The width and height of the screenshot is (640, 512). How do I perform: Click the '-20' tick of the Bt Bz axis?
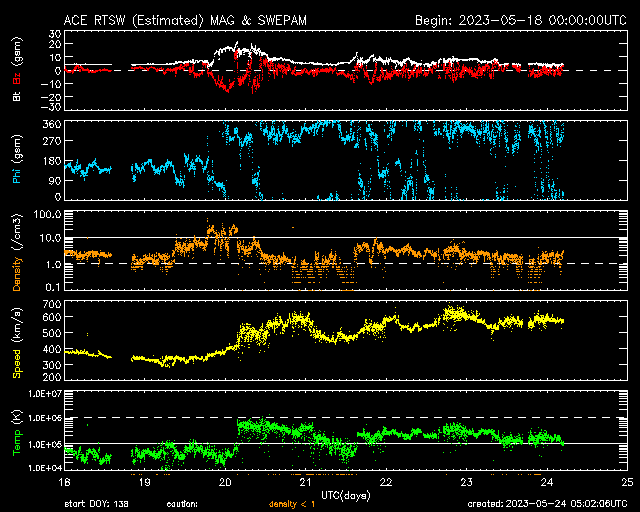click(52, 96)
